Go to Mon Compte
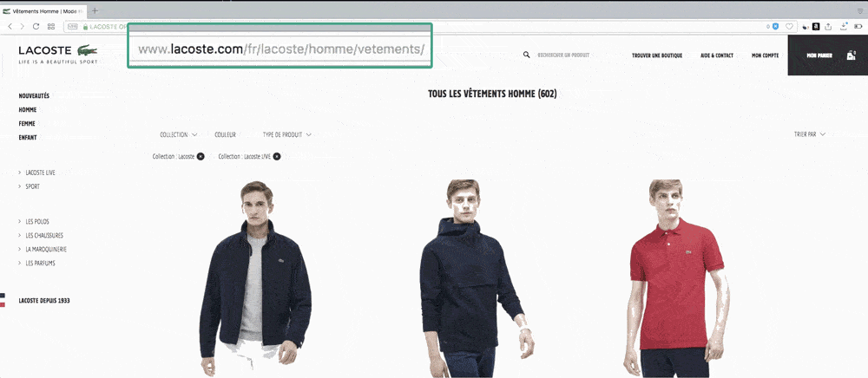 click(765, 55)
